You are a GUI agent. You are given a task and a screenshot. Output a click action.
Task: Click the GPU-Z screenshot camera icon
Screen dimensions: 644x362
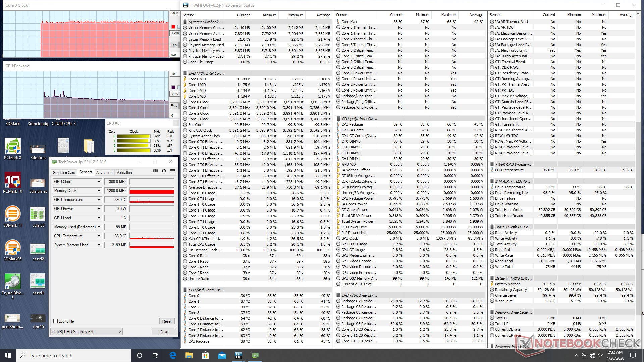155,171
